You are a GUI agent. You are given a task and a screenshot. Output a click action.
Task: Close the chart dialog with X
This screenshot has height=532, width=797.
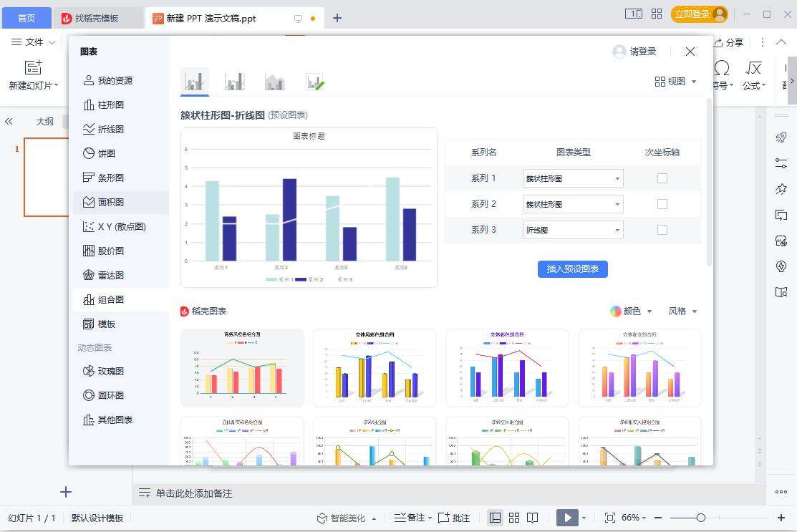pos(690,52)
